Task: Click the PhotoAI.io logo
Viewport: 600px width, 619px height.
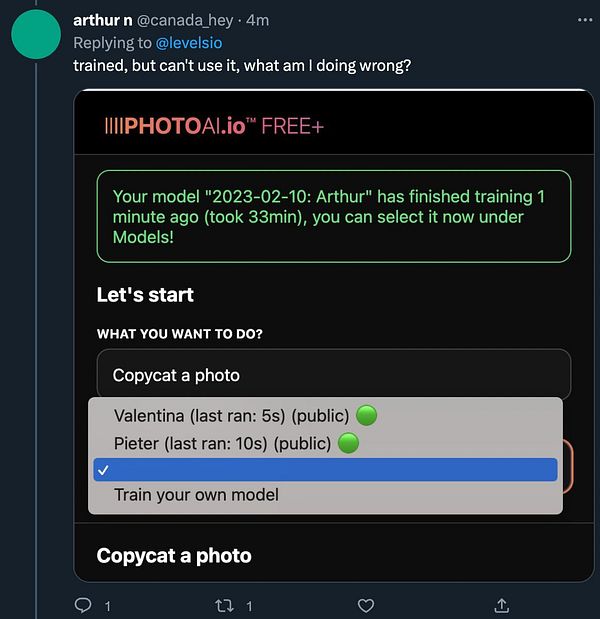Action: pos(214,126)
